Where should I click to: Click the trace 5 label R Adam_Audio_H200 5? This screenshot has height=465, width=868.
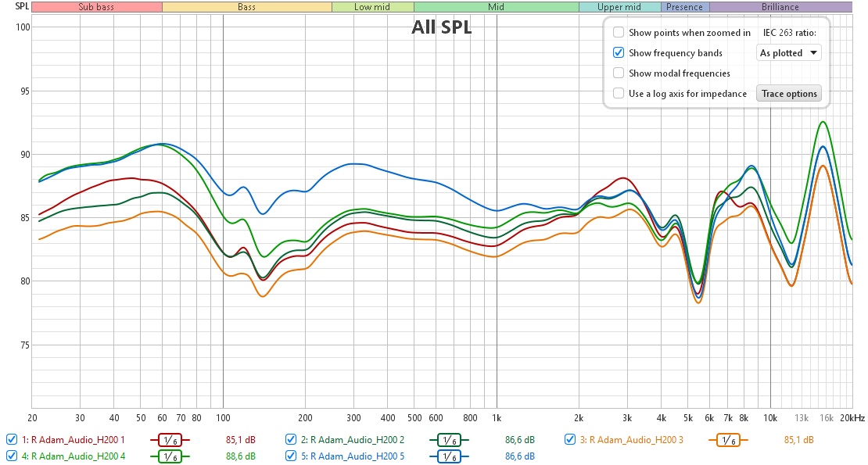(353, 456)
